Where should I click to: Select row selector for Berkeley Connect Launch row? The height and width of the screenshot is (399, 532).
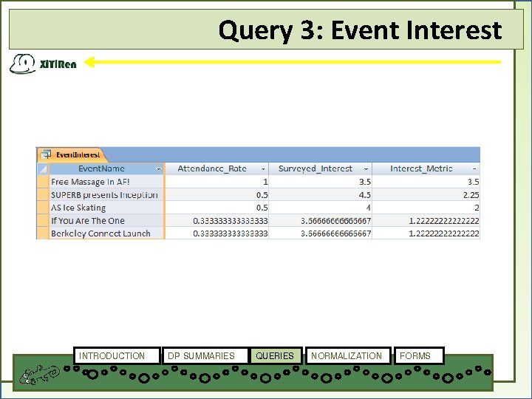coord(42,233)
